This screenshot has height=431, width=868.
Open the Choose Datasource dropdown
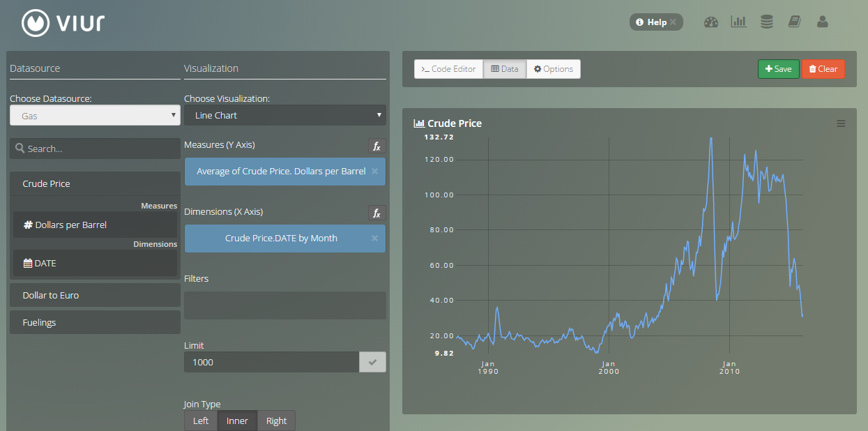94,114
